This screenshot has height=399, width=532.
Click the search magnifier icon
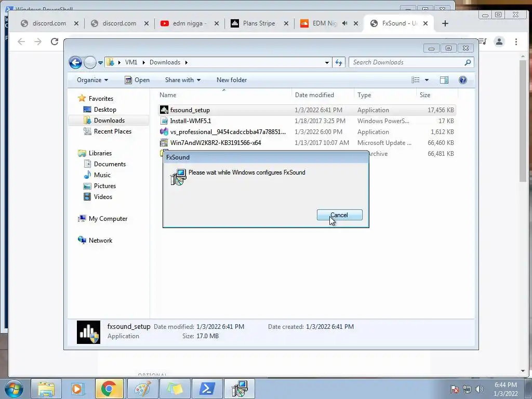[468, 62]
